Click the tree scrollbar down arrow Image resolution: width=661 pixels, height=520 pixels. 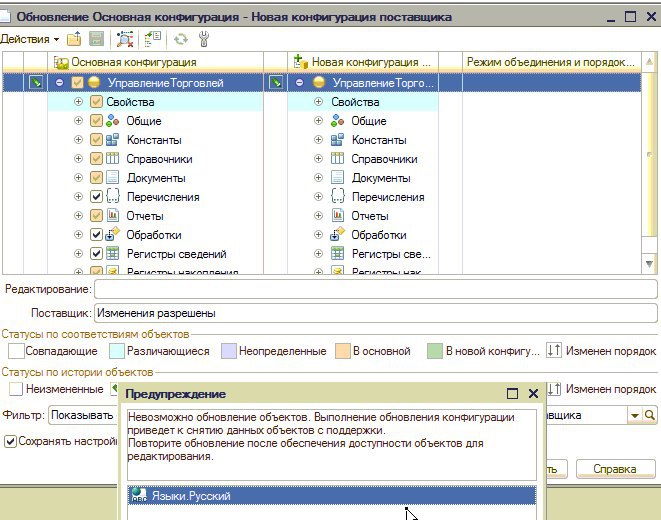coord(649,264)
